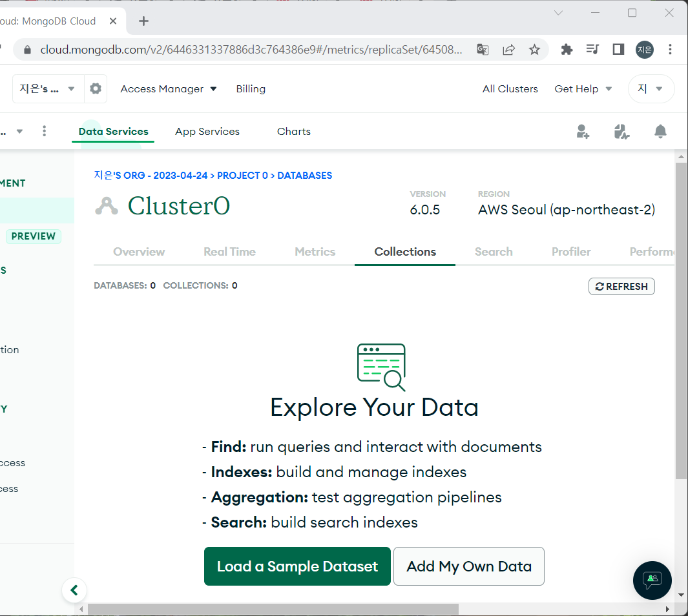Click the scroll down arrow
Image resolution: width=688 pixels, height=616 pixels.
tap(681, 595)
